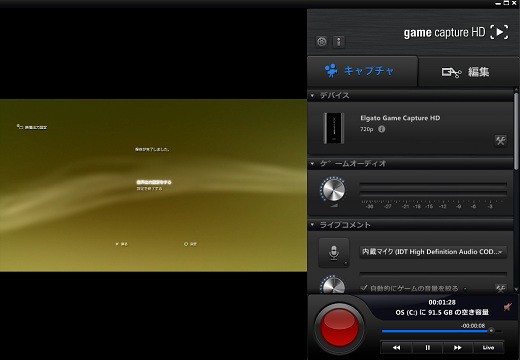Open live commentary settings tools icon
520x360 pixels.
pos(500,289)
